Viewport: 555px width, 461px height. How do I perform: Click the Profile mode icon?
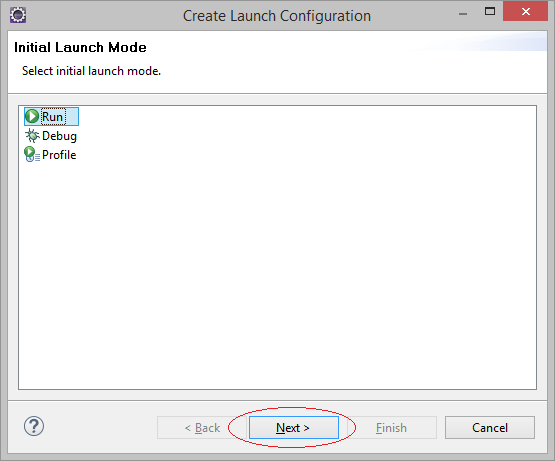point(32,154)
